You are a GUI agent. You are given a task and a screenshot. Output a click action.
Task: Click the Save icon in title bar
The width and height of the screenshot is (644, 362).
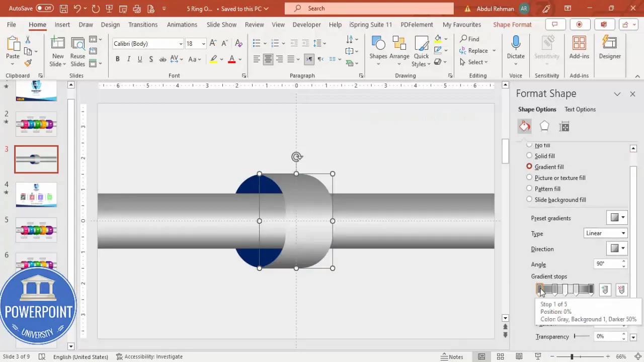click(64, 9)
